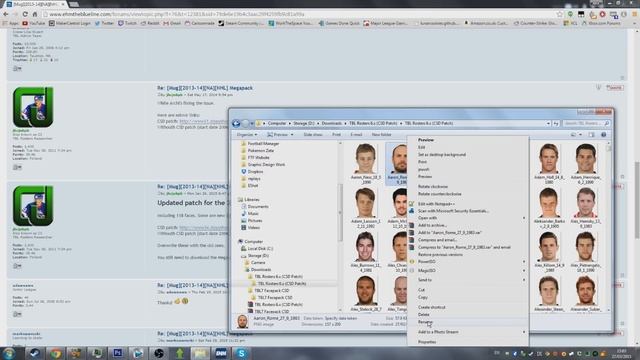
Task: Open Steam from the taskbar
Action: pos(34,353)
